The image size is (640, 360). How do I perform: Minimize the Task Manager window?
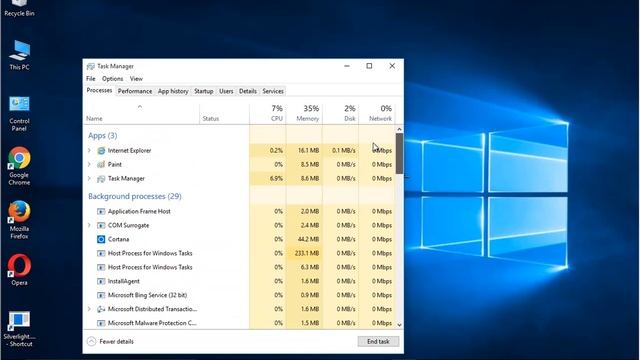347,66
